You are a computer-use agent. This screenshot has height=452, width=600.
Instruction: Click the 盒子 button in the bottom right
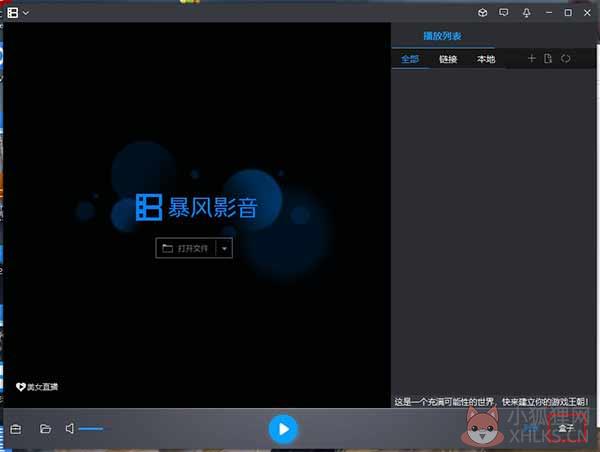[567, 428]
